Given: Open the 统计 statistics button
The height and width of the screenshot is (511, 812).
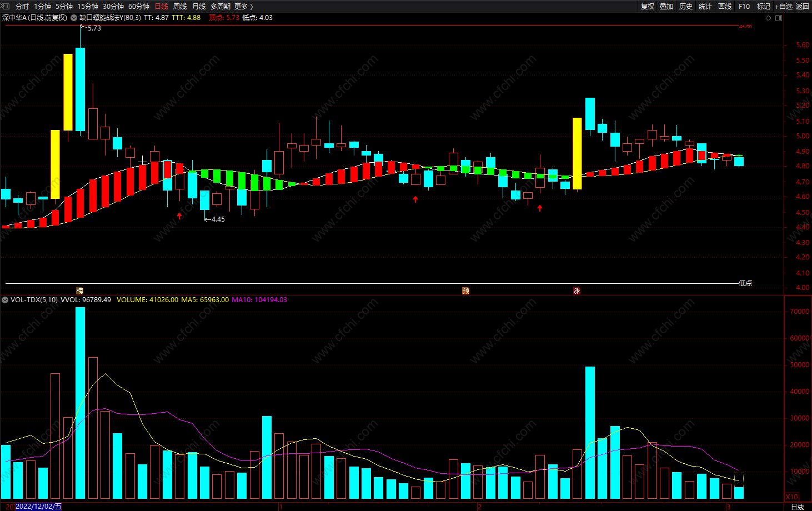Looking at the screenshot, I should pyautogui.click(x=705, y=7).
